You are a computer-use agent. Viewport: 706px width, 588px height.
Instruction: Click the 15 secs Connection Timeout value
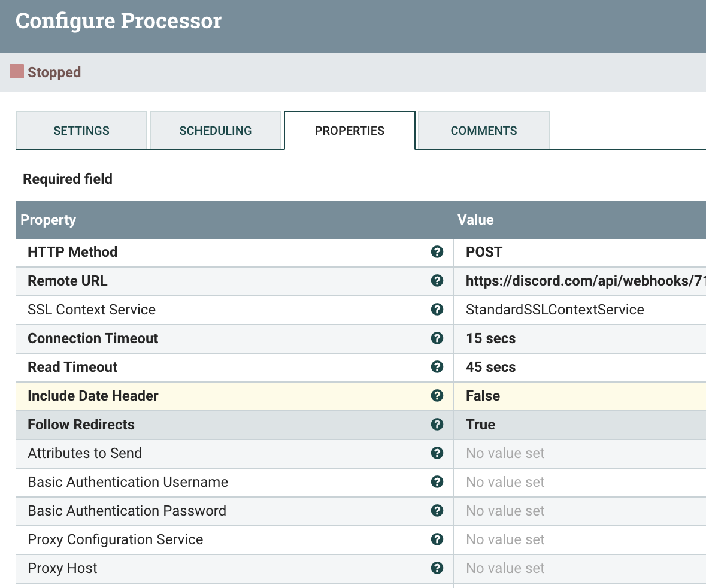coord(491,338)
